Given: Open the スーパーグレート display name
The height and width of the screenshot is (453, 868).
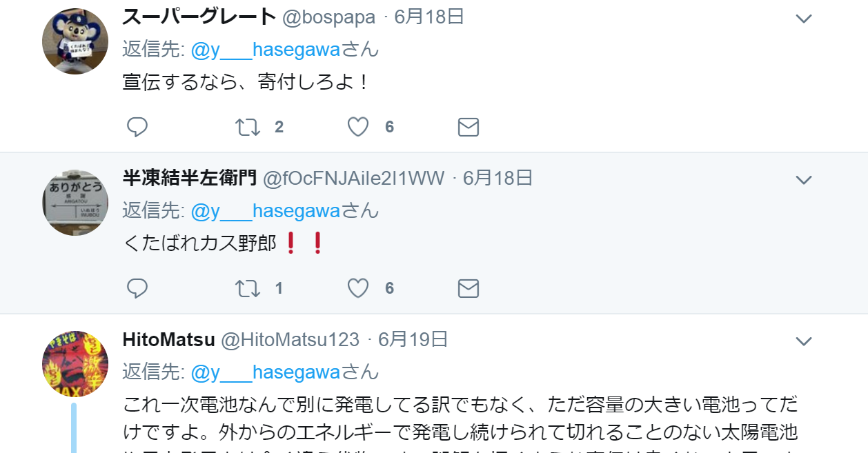Looking at the screenshot, I should coord(199,17).
